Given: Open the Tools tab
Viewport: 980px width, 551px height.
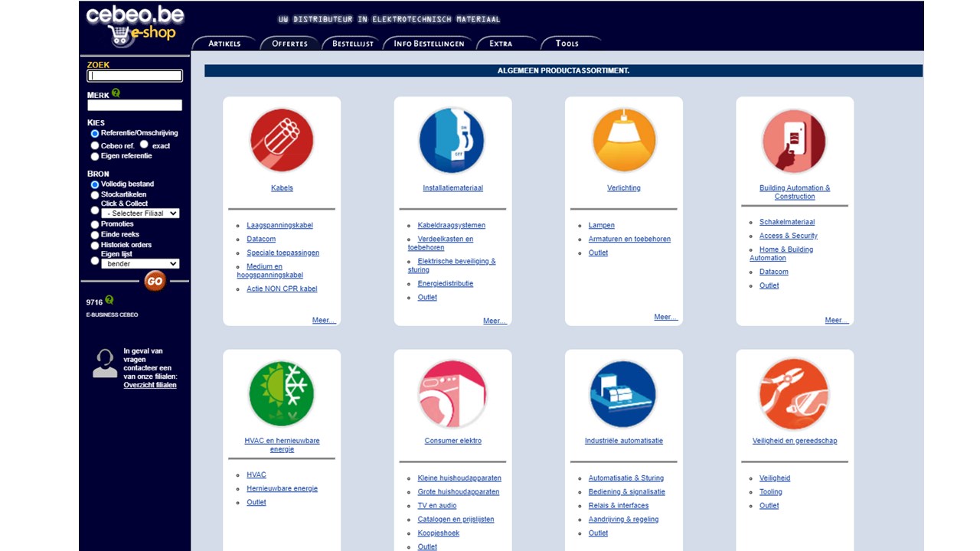Looking at the screenshot, I should pos(567,44).
